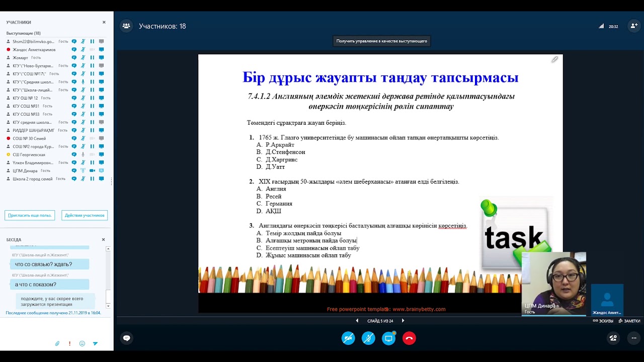Hang up with the red end-call button
The width and height of the screenshot is (644, 362).
tap(409, 338)
